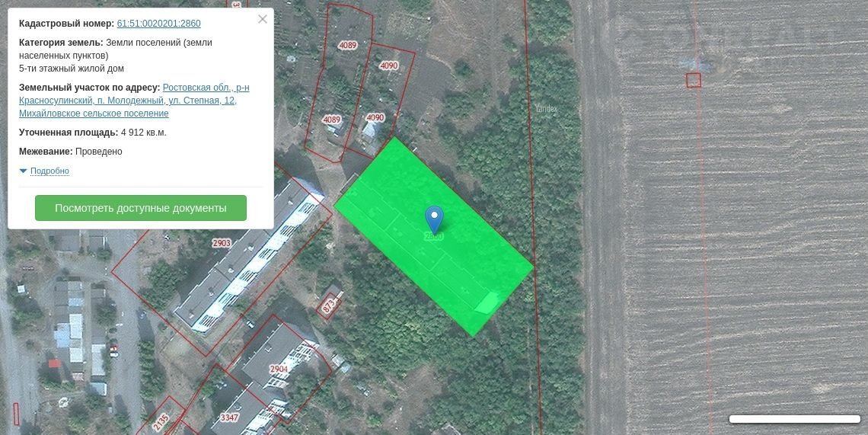Click the lower parcel label 4089
868x435 pixels.
pyautogui.click(x=332, y=120)
